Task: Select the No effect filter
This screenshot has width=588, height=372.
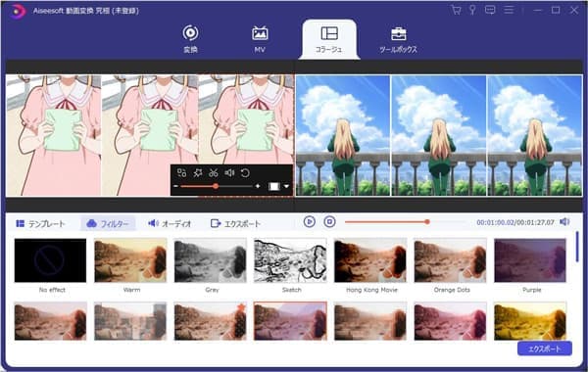Action: pyautogui.click(x=50, y=260)
